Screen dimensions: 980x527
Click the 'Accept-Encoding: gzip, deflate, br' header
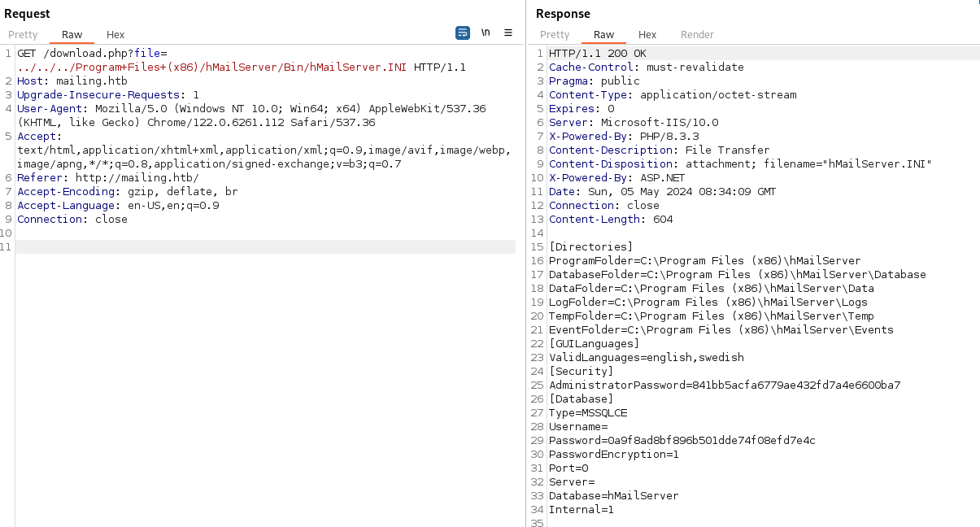(x=128, y=191)
